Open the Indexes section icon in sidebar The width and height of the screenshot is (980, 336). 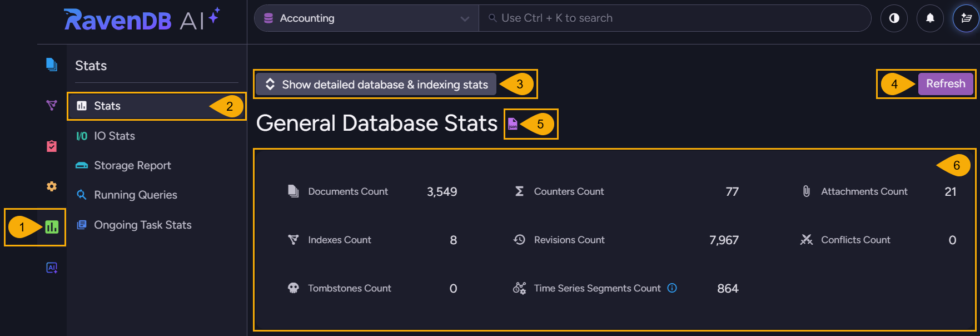click(x=52, y=105)
